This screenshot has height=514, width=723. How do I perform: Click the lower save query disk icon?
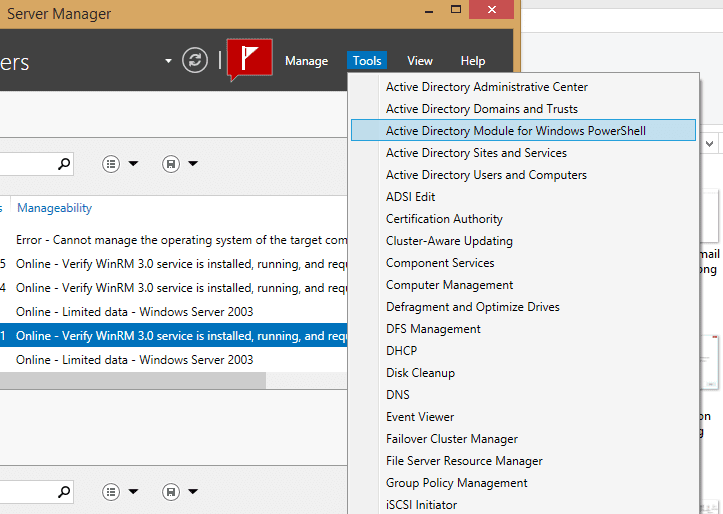[171, 492]
